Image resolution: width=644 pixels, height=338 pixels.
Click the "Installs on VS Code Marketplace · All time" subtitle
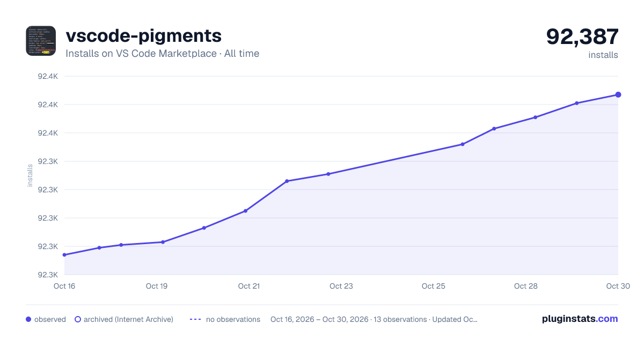click(162, 54)
